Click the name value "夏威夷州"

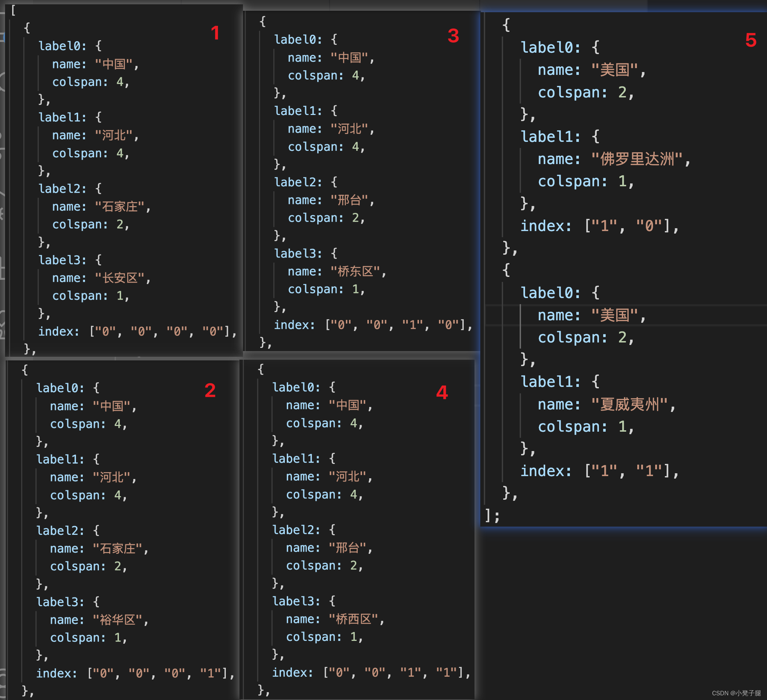pos(630,404)
